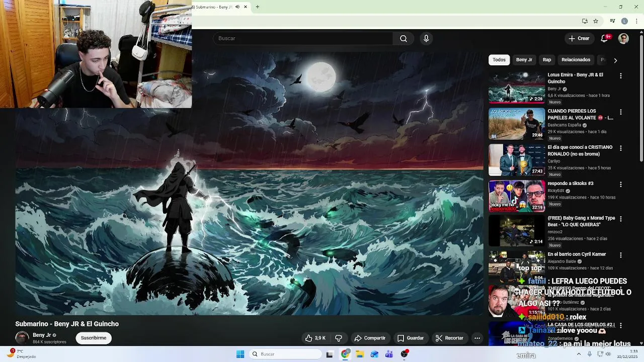Open Windows Start menu
The height and width of the screenshot is (362, 644).
tap(240, 354)
